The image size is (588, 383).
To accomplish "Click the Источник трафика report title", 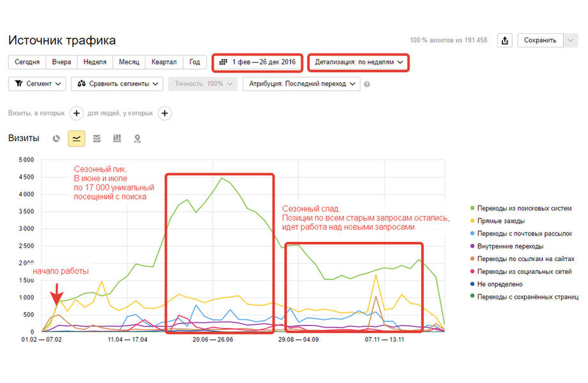I will 62,40.
